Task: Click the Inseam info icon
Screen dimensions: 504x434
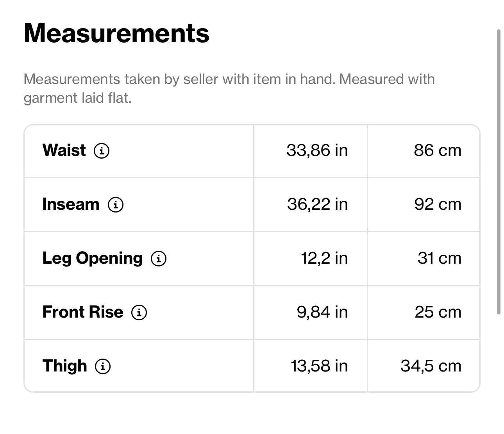Action: click(116, 204)
